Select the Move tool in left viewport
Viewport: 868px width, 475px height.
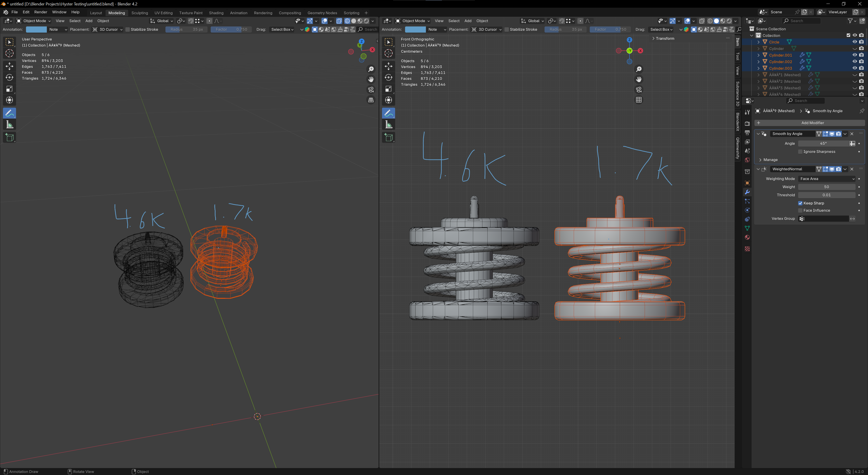(9, 66)
